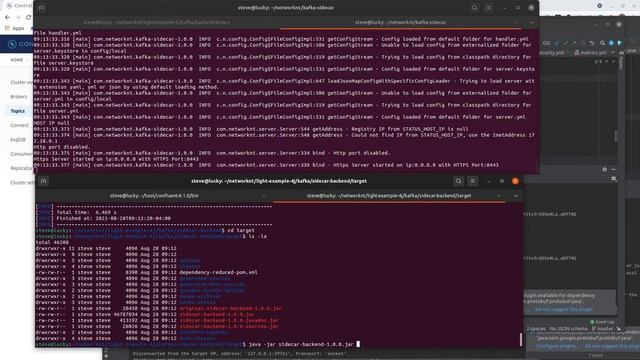The image size is (640, 360).
Task: Open hamburger menu of sidecar-backend terminal
Action: 472,181
